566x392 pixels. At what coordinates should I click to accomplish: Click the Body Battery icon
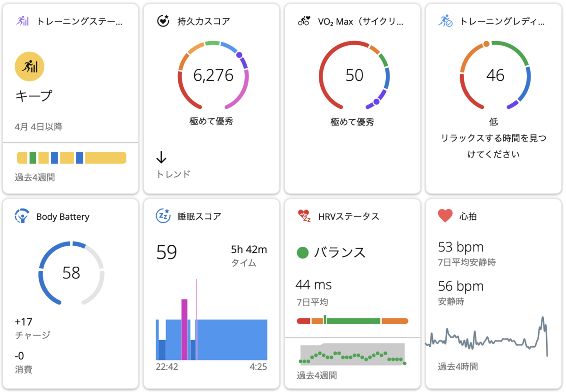click(22, 217)
